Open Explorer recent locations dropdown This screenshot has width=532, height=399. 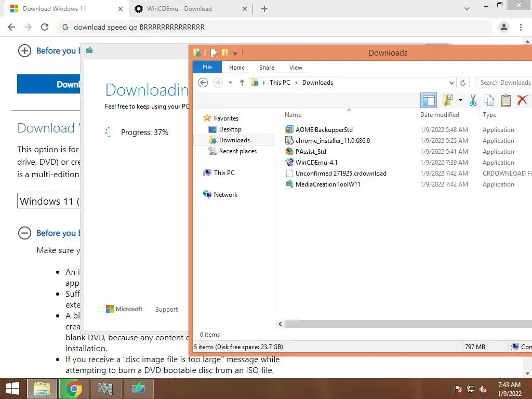point(230,83)
